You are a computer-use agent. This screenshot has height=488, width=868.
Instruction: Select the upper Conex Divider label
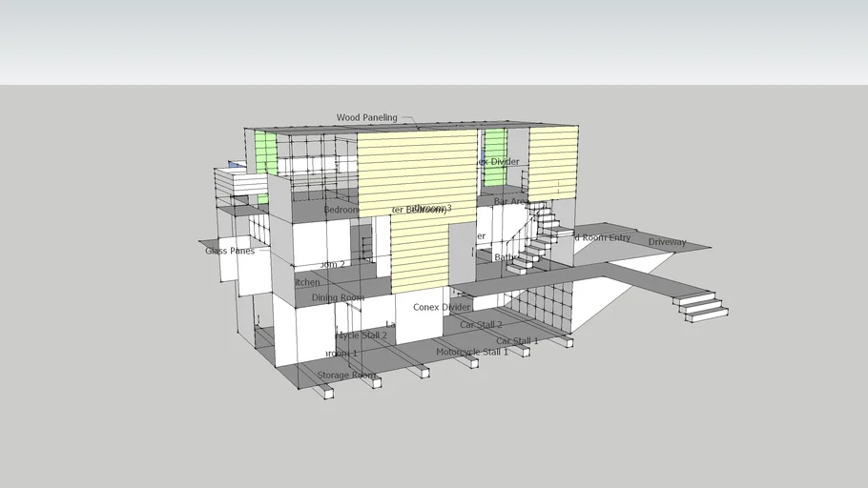coord(498,162)
